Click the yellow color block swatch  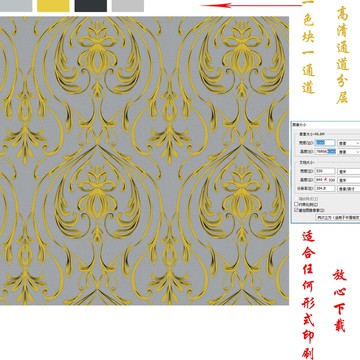tap(53, 6)
